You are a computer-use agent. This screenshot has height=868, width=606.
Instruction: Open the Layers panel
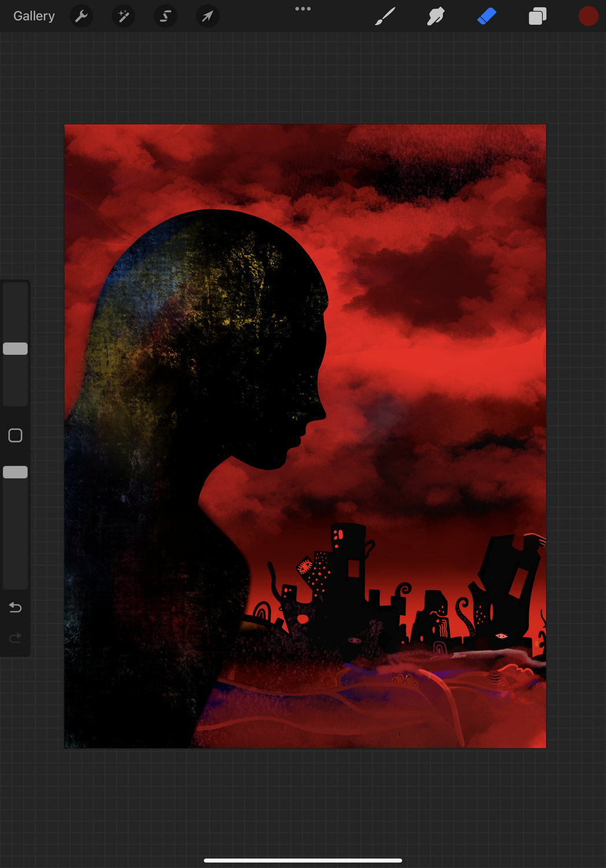point(537,16)
